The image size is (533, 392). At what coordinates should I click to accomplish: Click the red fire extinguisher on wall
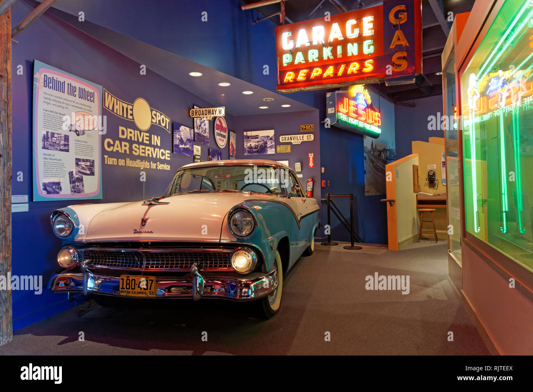coord(310,187)
